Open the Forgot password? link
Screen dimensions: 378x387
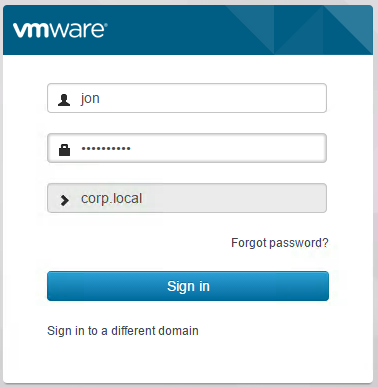[x=280, y=243]
